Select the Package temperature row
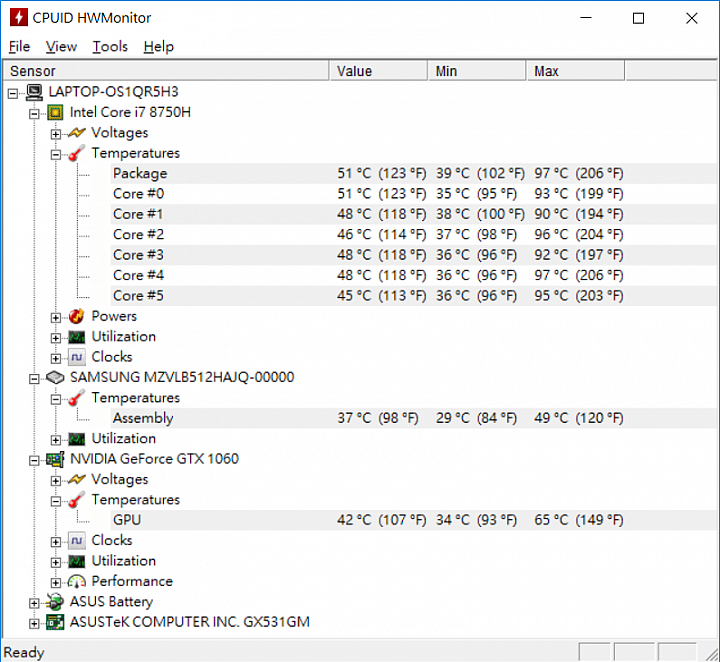This screenshot has height=662, width=720. 413,174
